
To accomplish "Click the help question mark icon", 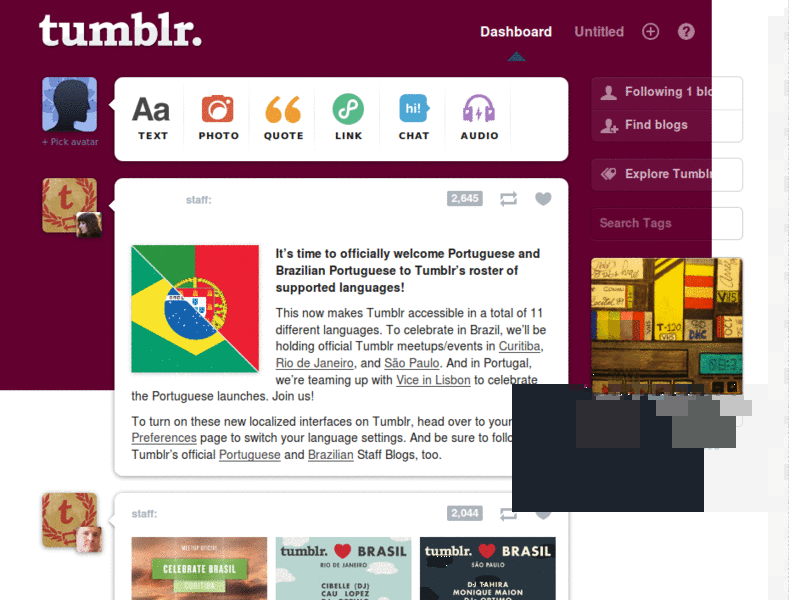I will (x=686, y=32).
